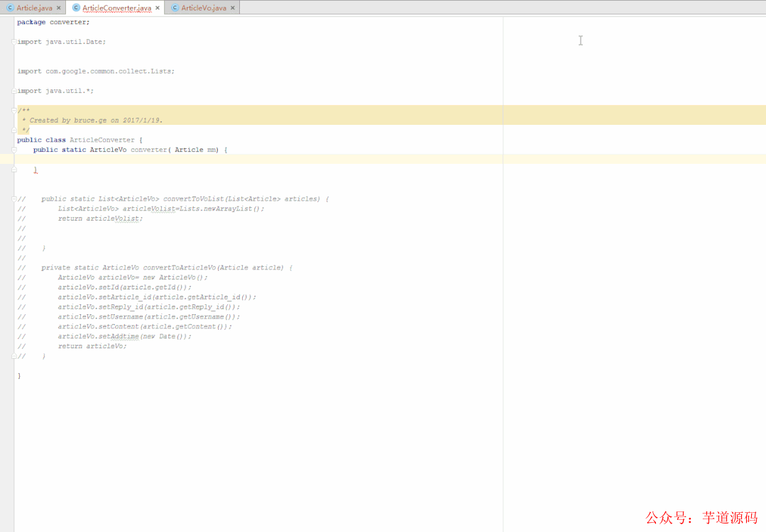Image resolution: width=766 pixels, height=532 pixels.
Task: Switch to the Article.java tab
Action: pos(34,8)
